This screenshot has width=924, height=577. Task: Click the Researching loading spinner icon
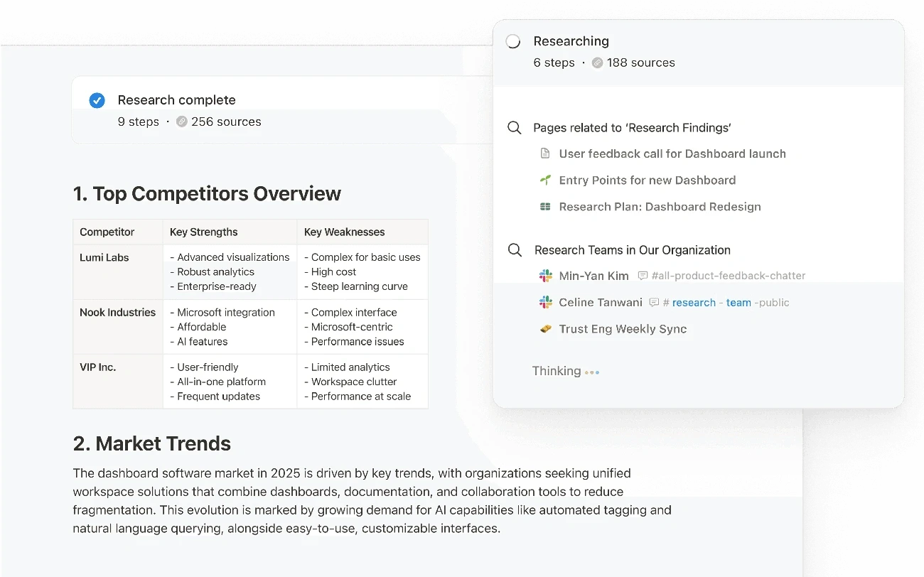point(512,41)
